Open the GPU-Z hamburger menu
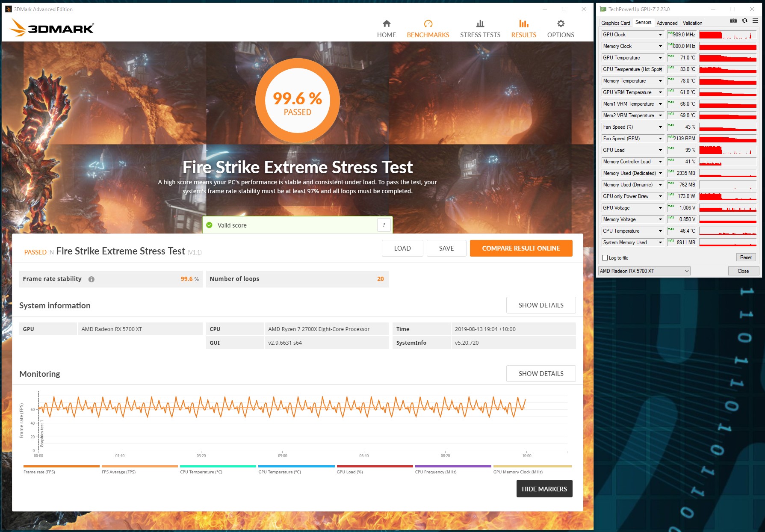The width and height of the screenshot is (765, 532). click(755, 21)
